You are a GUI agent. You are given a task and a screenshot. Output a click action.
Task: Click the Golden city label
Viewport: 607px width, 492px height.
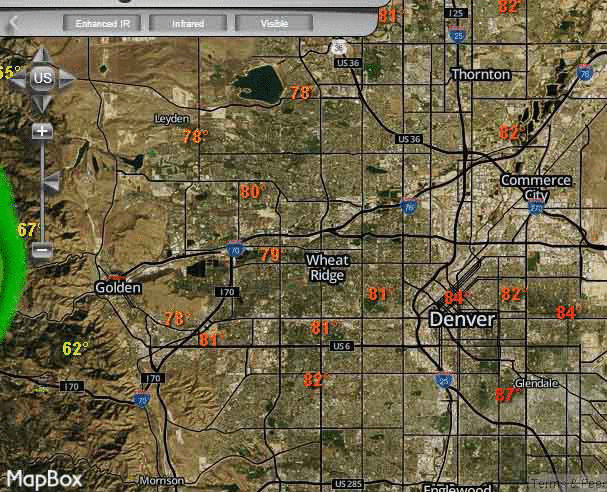click(118, 287)
